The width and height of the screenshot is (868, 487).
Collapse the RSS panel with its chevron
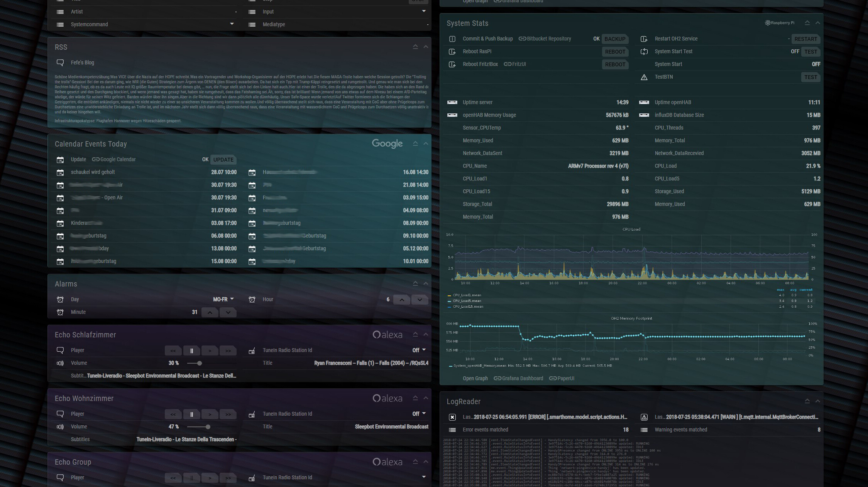tap(426, 47)
